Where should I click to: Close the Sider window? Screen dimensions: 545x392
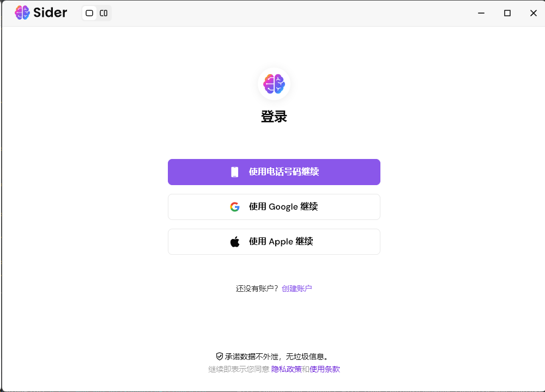click(533, 13)
